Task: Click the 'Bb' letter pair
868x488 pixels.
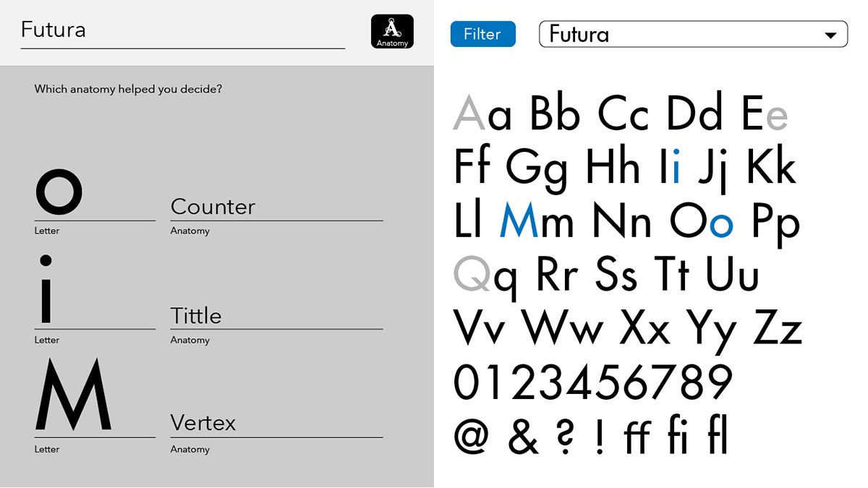Action: pyautogui.click(x=554, y=112)
